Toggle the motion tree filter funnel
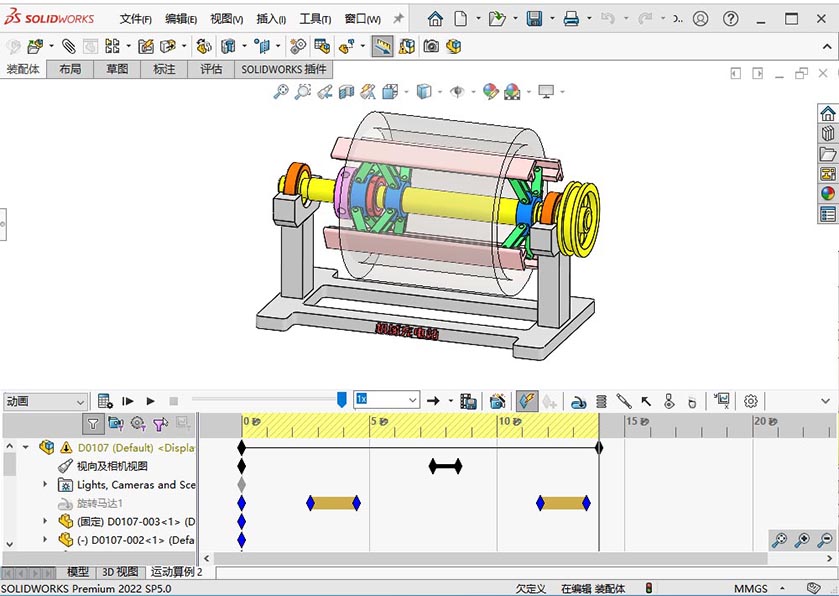839x596 pixels. [93, 424]
